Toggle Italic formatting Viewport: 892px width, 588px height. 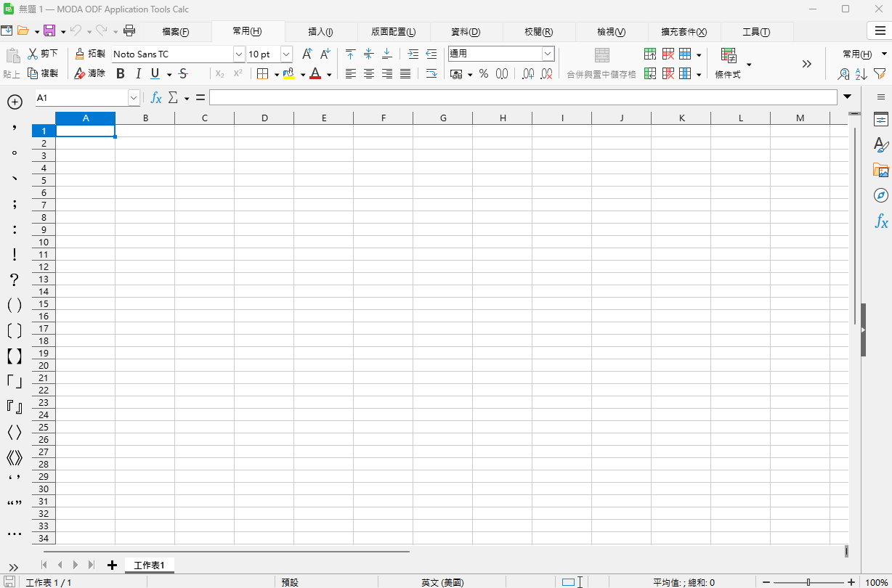pos(138,73)
